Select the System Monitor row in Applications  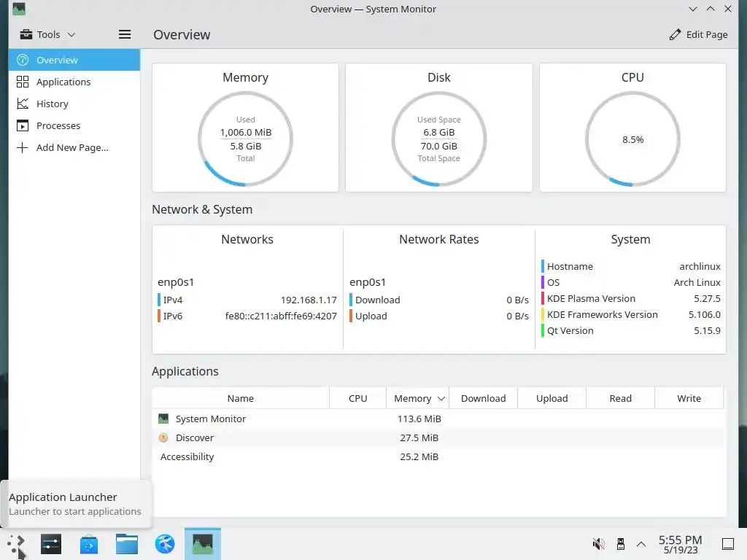tap(438, 419)
